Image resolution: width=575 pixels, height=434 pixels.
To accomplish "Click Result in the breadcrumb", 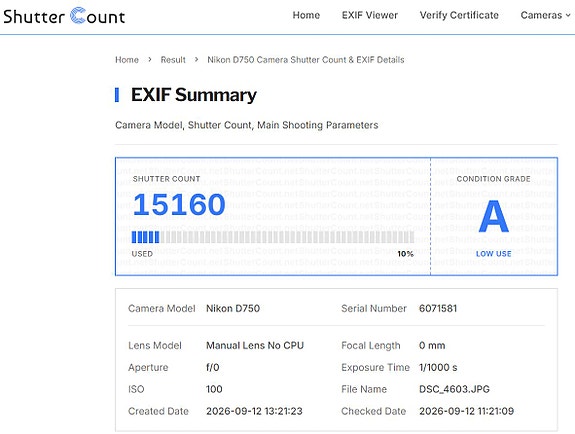I will (x=173, y=59).
